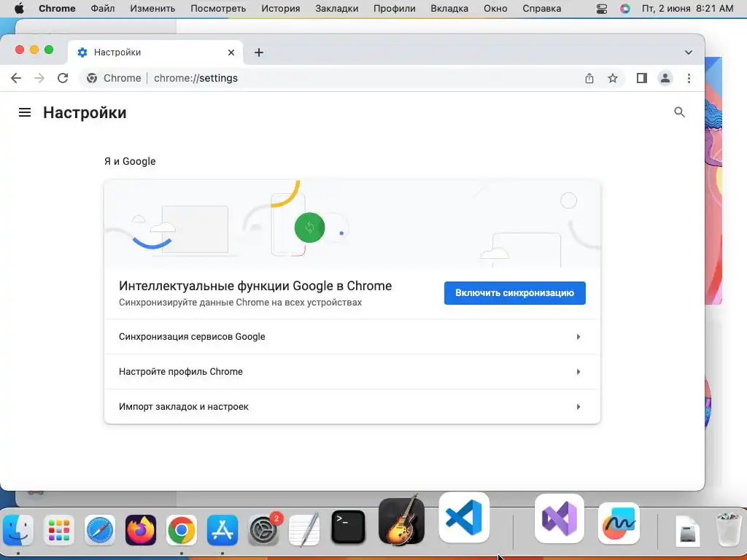This screenshot has height=560, width=747.
Task: Click Google Chrome icon in the Dock
Action: point(182,529)
